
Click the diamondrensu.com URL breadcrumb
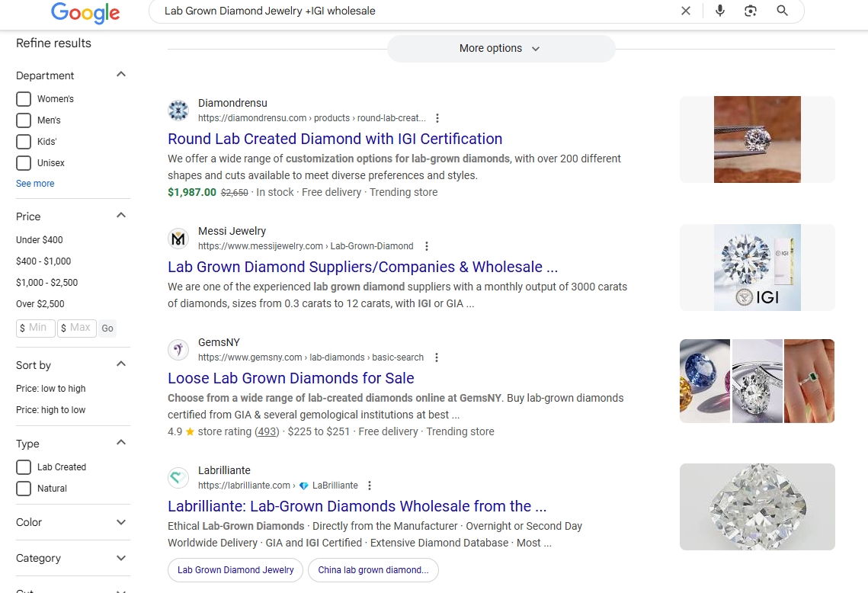coord(312,118)
